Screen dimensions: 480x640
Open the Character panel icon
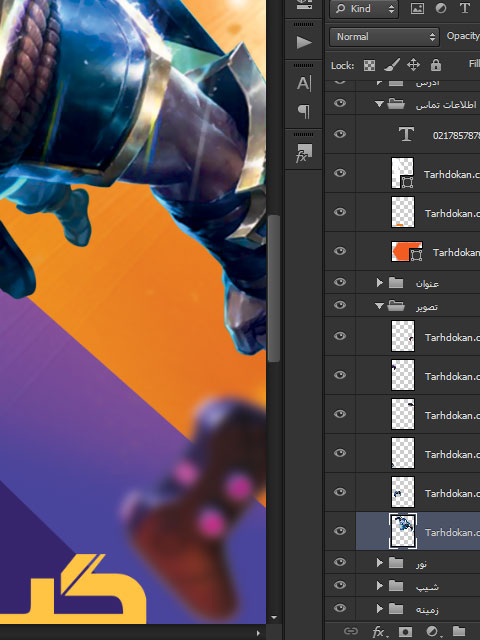click(303, 84)
